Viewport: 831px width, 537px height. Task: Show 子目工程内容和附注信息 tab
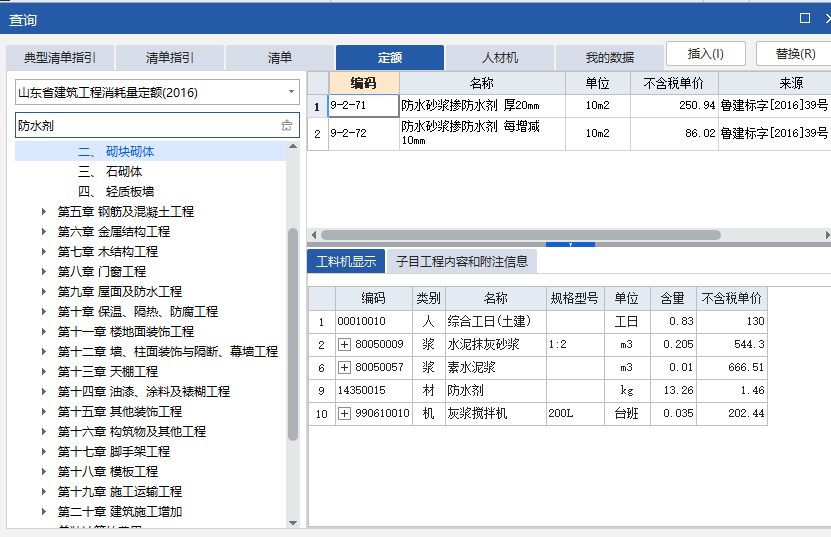[462, 261]
